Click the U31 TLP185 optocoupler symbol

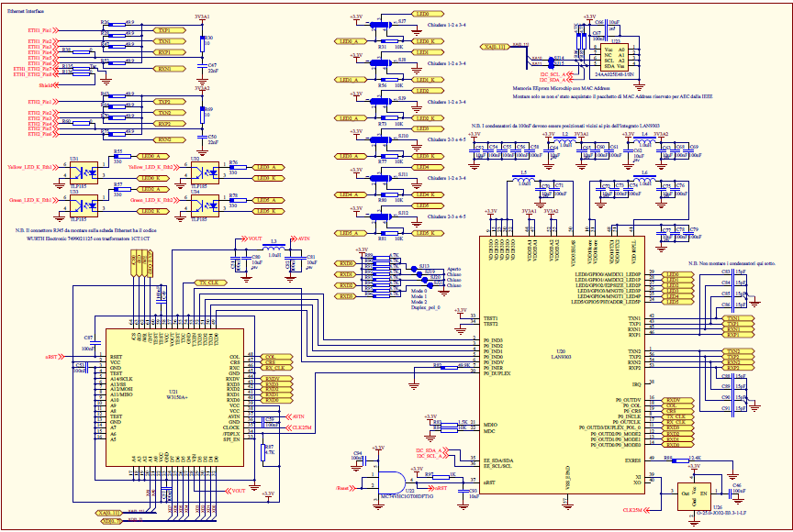84,172
